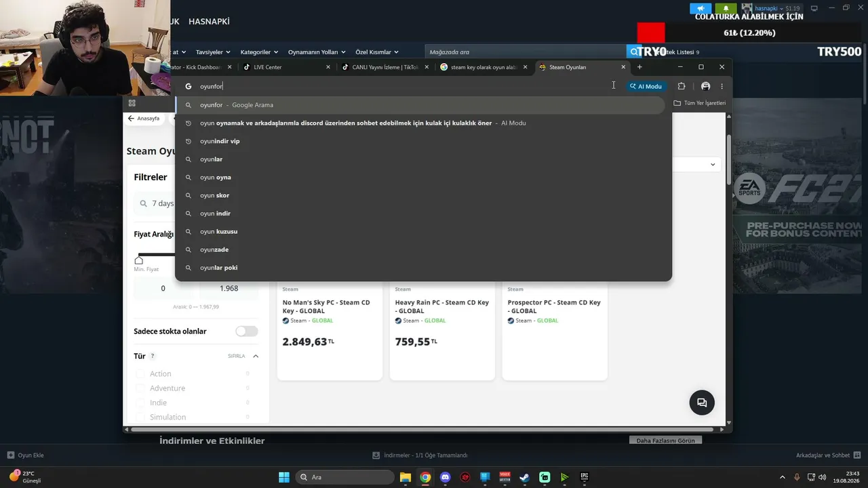Check the Adventure genre checkbox

pos(140,388)
